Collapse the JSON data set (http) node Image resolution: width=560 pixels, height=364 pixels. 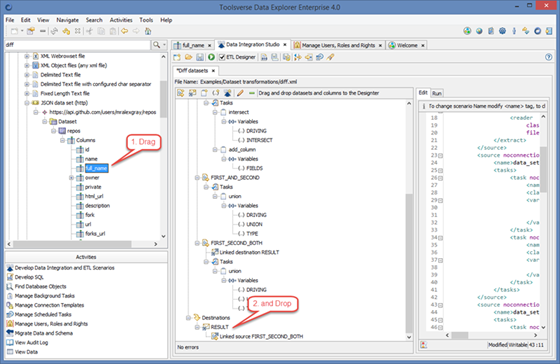(27, 103)
